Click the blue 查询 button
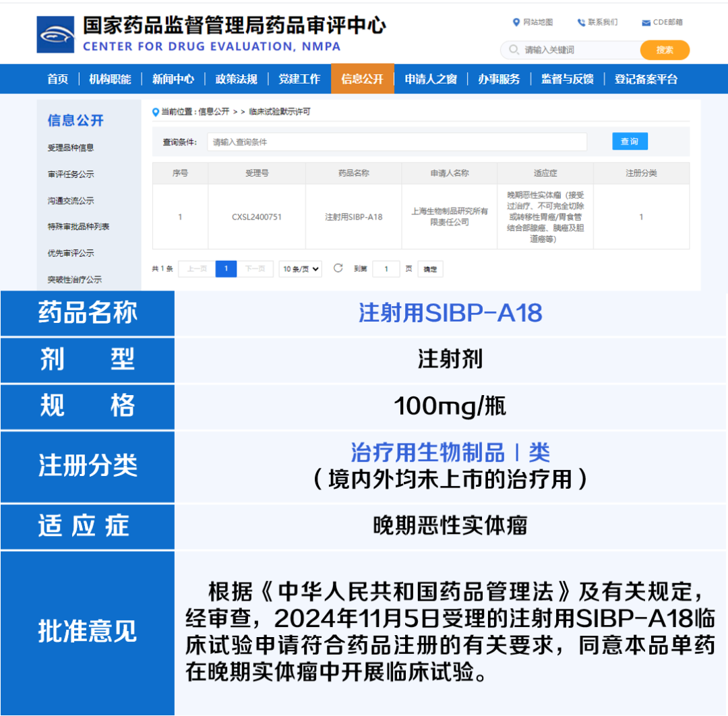This screenshot has height=716, width=728. pyautogui.click(x=630, y=141)
